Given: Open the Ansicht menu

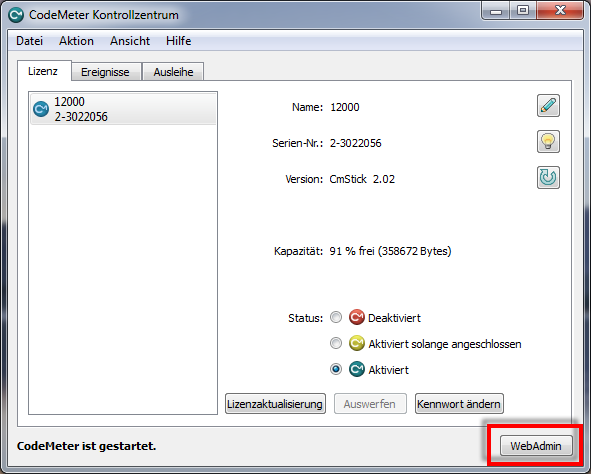Looking at the screenshot, I should [130, 41].
